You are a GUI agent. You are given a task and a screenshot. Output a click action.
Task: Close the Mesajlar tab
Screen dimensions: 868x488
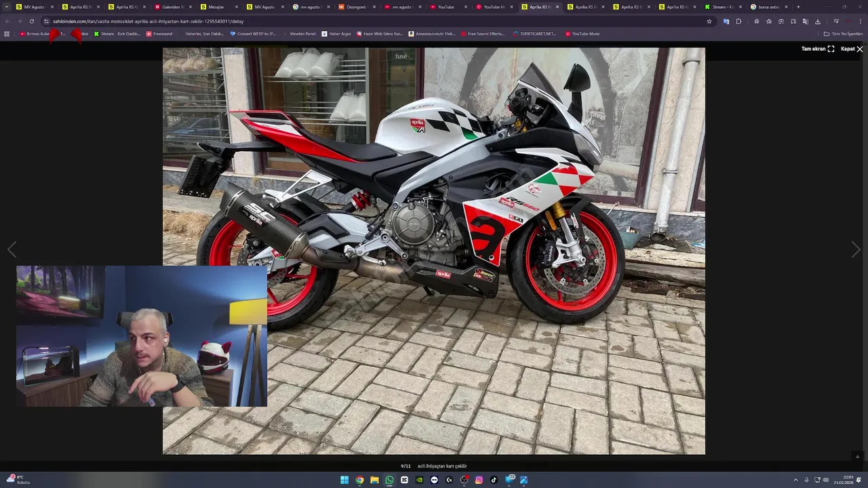point(236,7)
